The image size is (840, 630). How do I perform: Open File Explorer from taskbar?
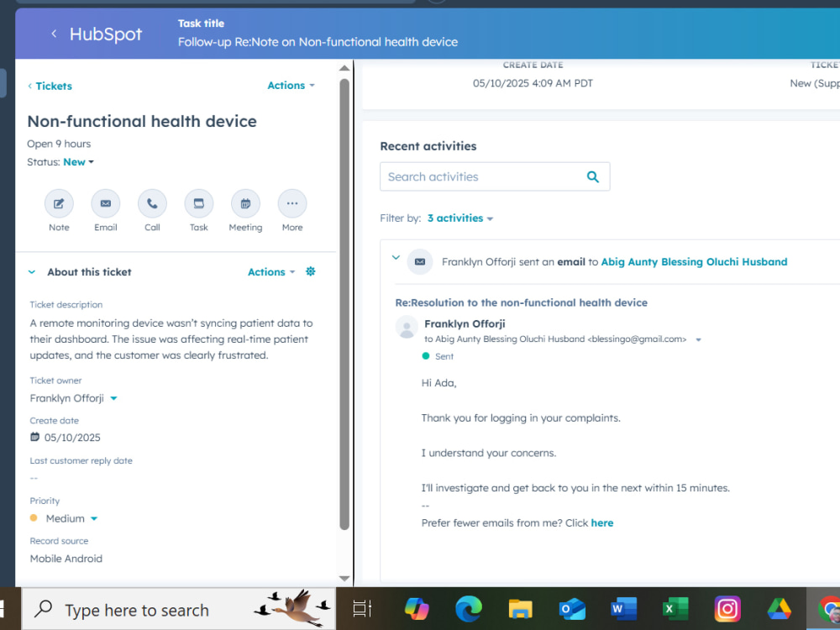click(520, 609)
